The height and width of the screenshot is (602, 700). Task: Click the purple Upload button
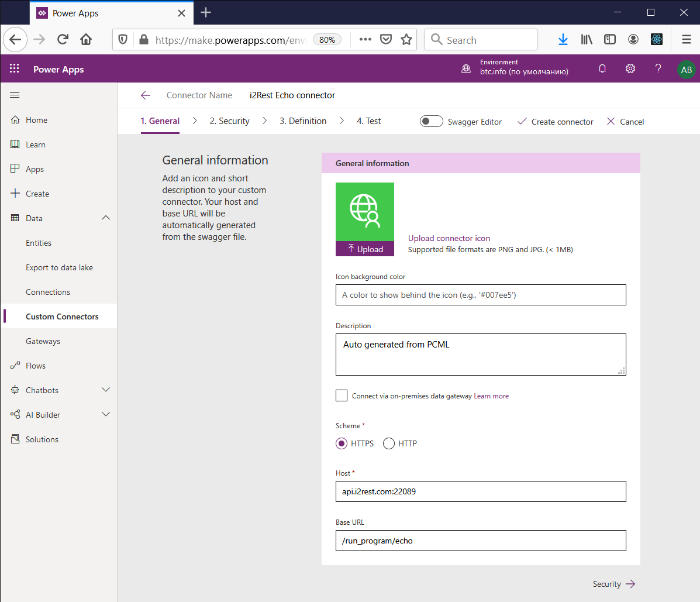click(365, 249)
